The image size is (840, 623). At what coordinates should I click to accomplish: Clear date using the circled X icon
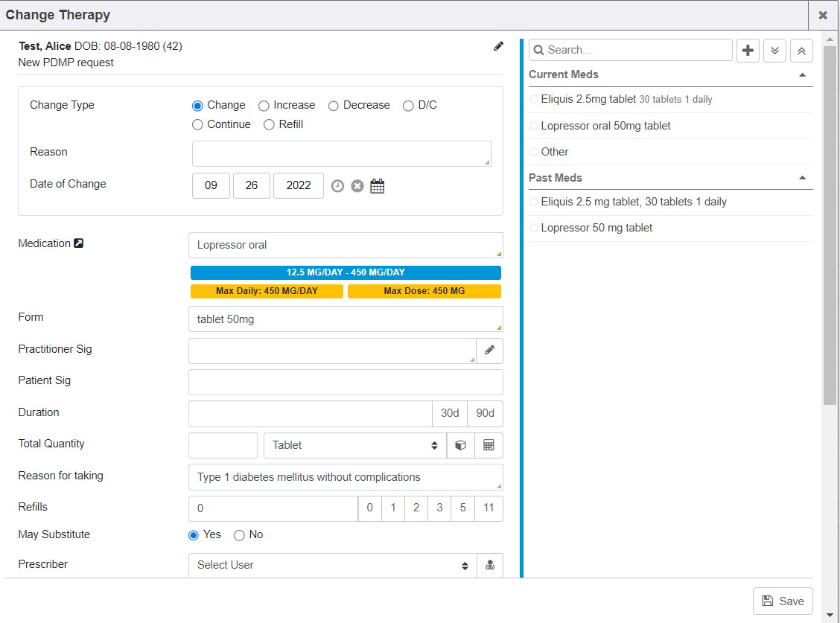(x=357, y=186)
